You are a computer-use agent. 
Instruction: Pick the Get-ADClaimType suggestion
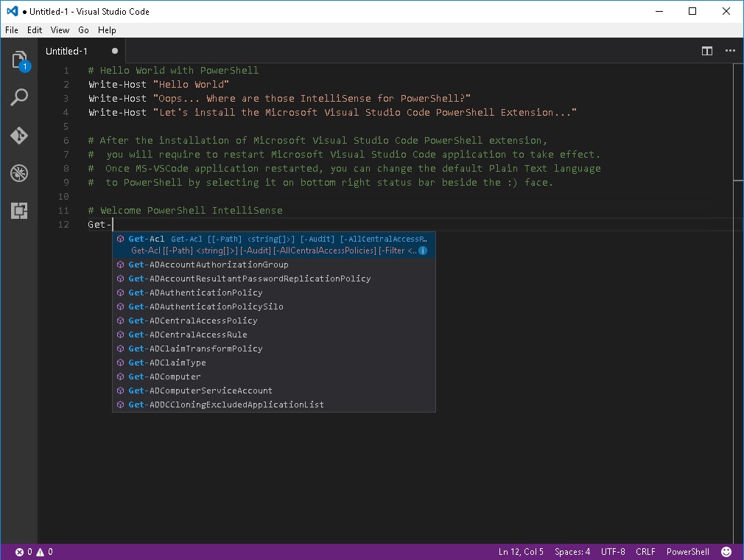click(274, 363)
